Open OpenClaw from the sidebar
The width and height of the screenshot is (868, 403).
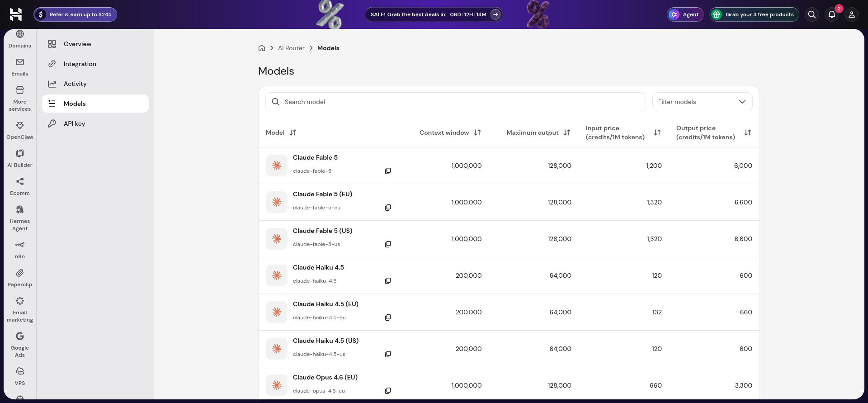[x=20, y=131]
